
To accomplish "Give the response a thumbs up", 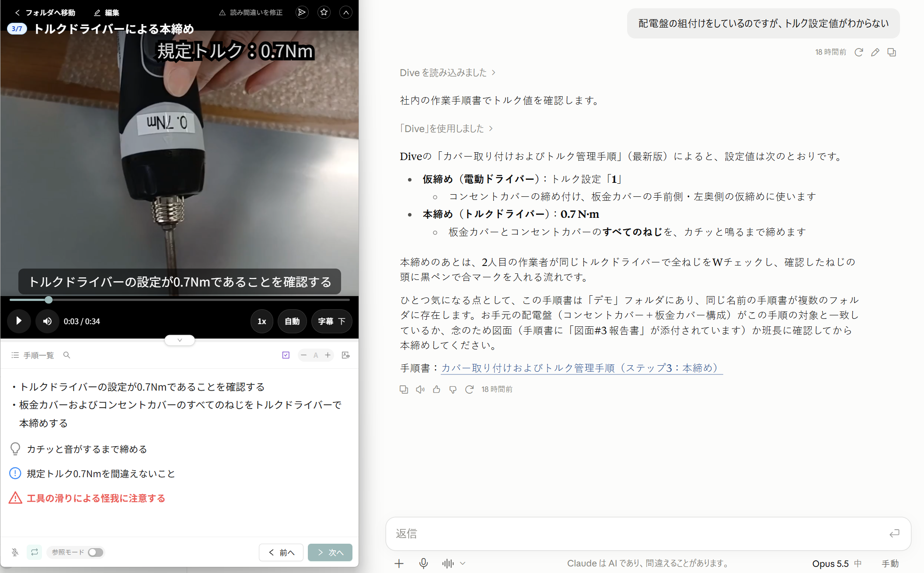I will pos(436,389).
